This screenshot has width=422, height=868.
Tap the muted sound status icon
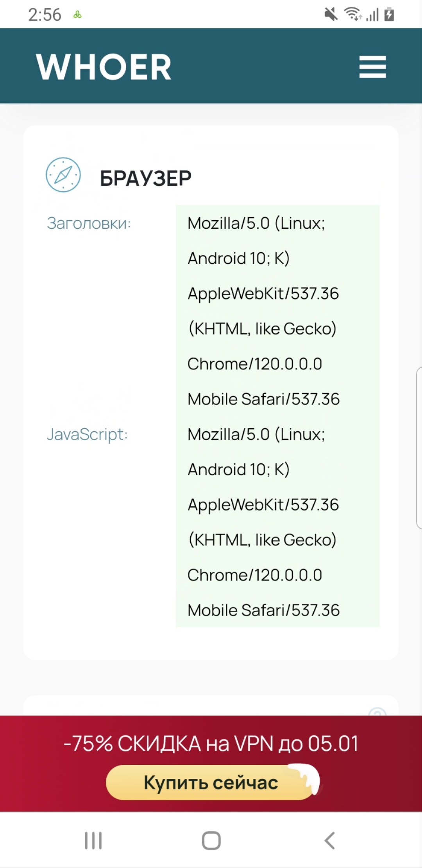coord(331,15)
